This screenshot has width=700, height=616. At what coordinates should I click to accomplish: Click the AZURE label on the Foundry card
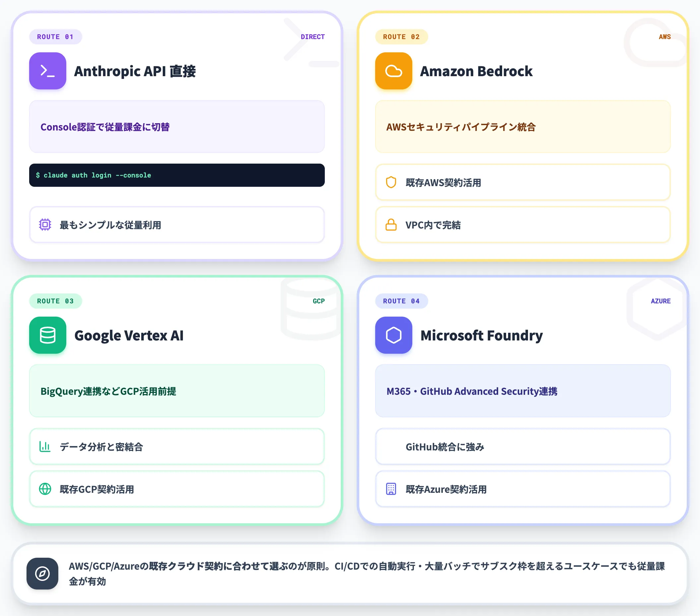tap(661, 301)
